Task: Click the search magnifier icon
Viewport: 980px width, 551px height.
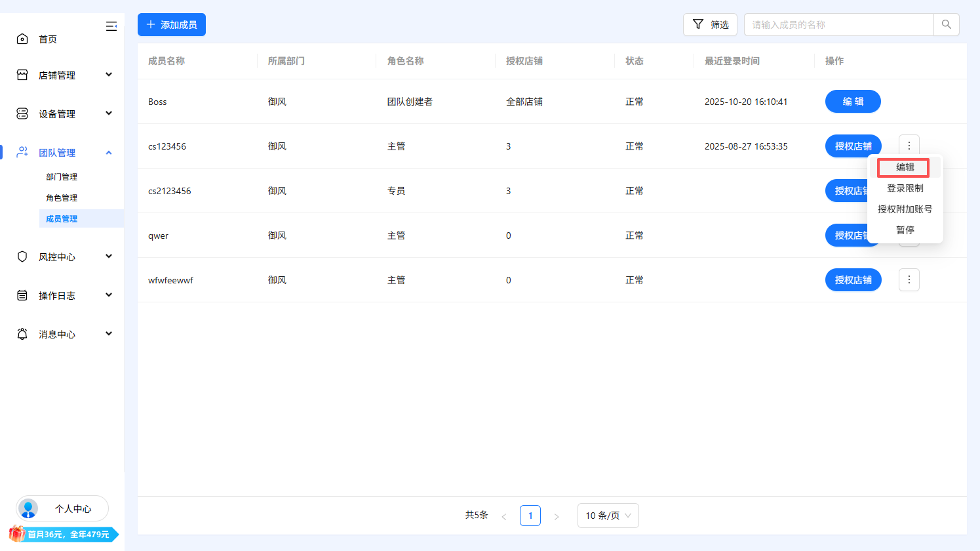Action: (x=946, y=24)
